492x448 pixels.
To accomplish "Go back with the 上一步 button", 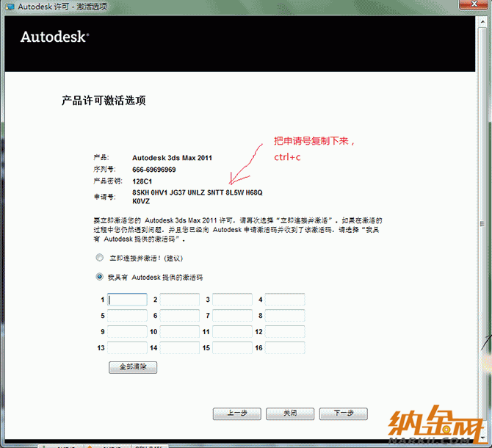I will point(237,413).
